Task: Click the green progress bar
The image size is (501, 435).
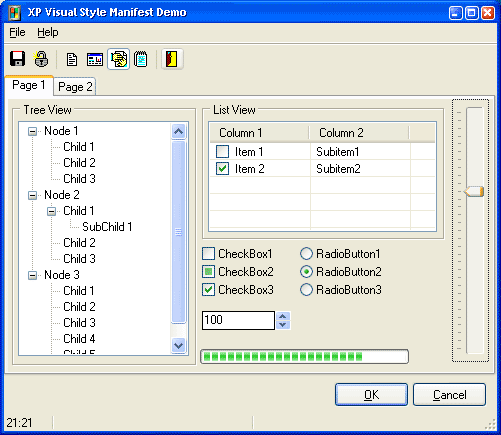Action: coord(304,357)
